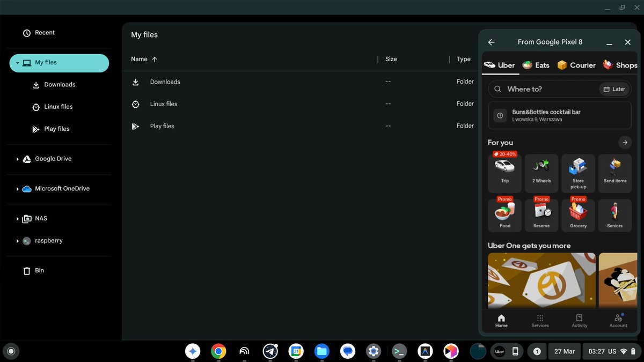
Task: Launch Google Calendar from the shelf
Action: 296,351
